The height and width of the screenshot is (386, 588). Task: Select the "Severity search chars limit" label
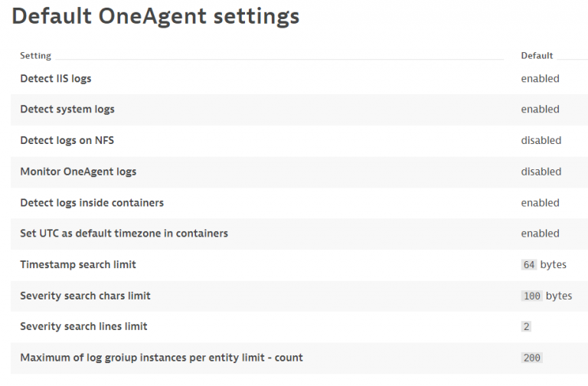(85, 296)
